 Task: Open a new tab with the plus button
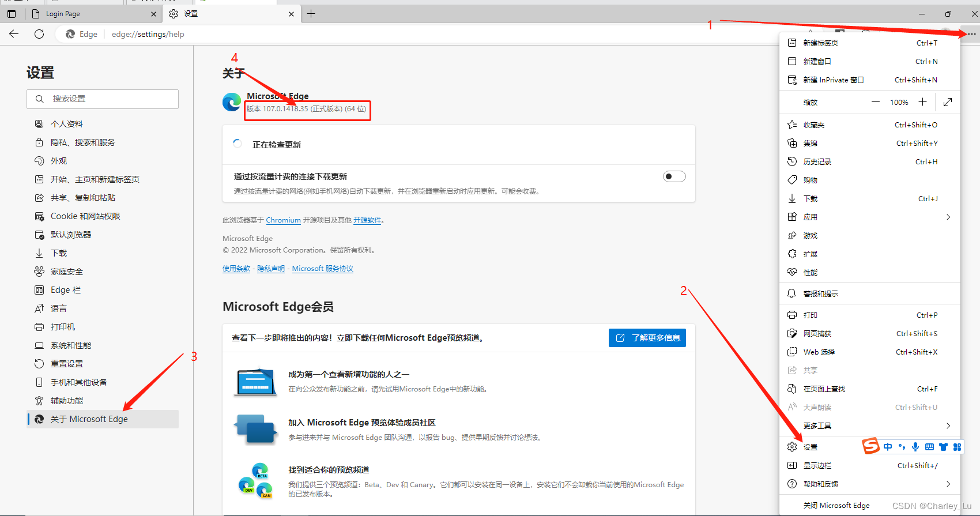[311, 14]
